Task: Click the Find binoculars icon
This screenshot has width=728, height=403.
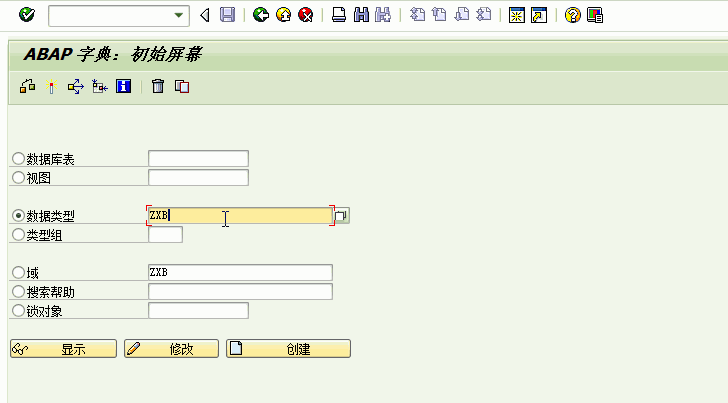Action: pyautogui.click(x=361, y=15)
